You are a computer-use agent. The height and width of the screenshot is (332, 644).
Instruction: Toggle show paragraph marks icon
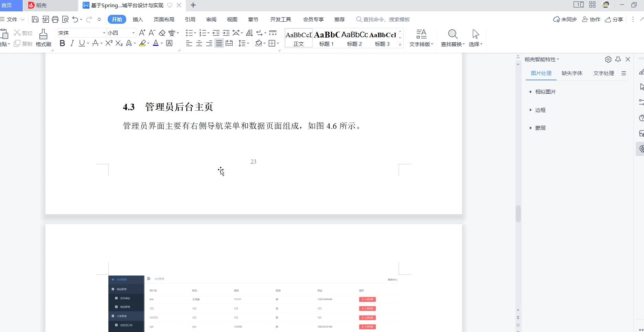click(x=260, y=33)
